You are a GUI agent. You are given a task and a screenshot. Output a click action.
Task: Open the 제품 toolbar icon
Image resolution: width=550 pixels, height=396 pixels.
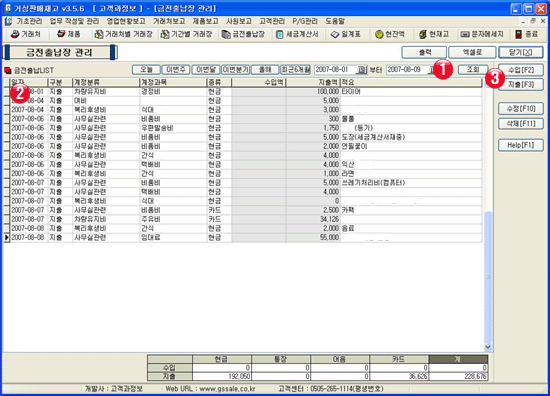click(69, 34)
